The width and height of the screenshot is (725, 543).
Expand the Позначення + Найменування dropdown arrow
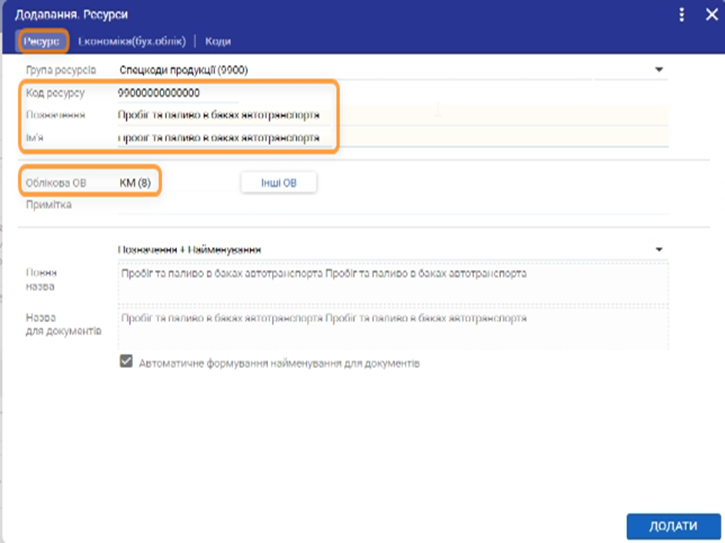(x=659, y=248)
